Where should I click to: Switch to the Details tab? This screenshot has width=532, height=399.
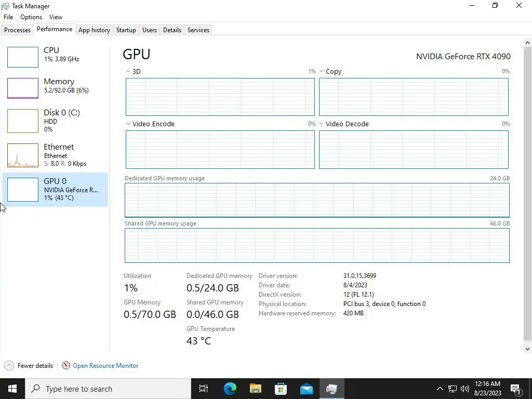coord(172,30)
